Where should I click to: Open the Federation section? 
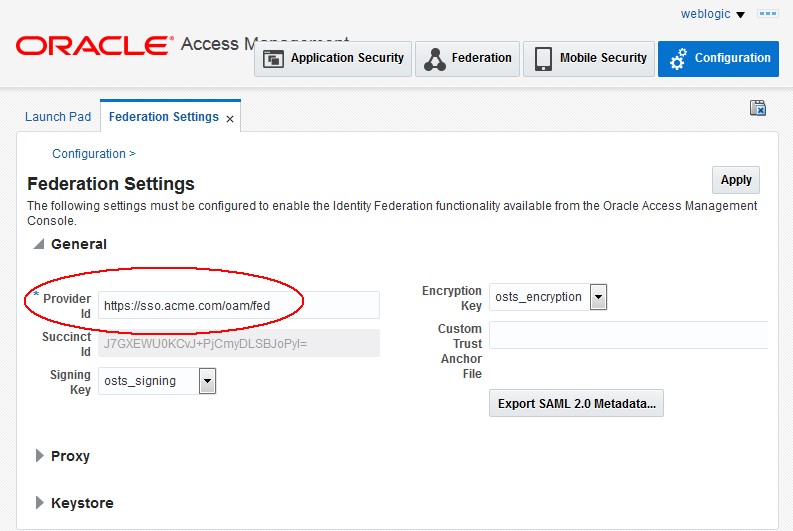click(x=467, y=59)
